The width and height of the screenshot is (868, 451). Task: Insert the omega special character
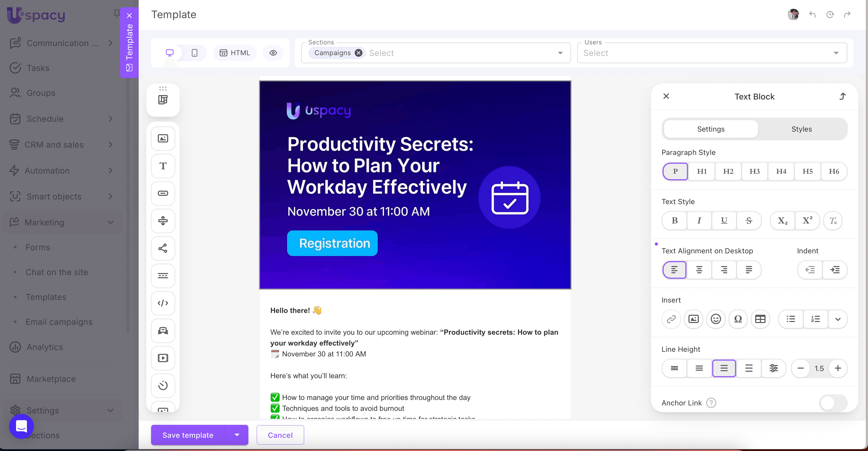coord(738,319)
